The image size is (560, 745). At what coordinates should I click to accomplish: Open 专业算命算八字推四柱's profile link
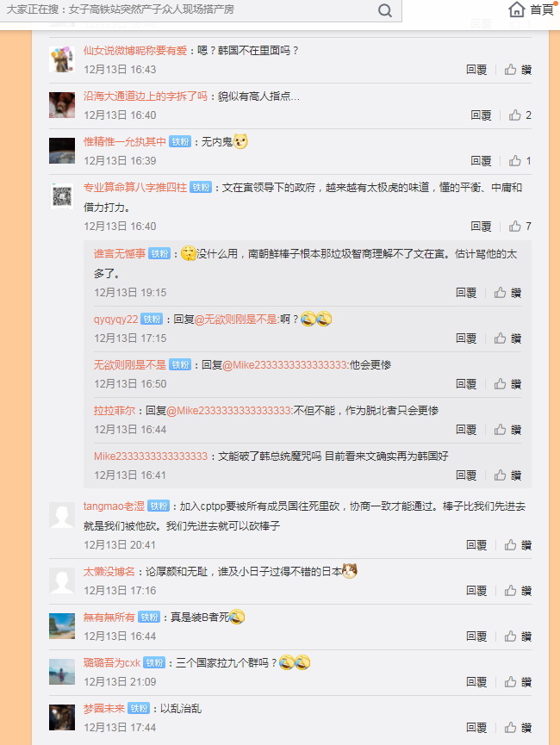pos(135,187)
